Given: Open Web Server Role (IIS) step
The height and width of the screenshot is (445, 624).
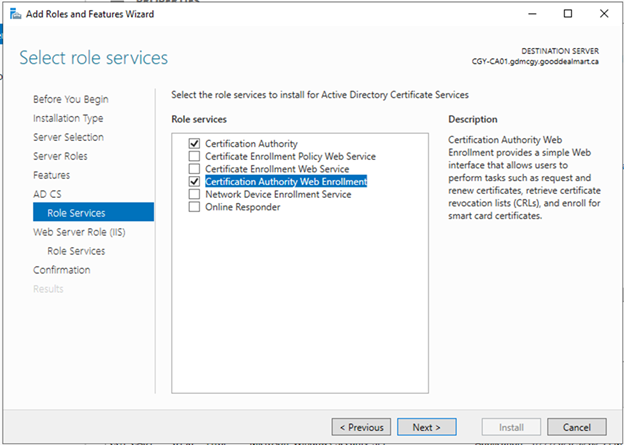Looking at the screenshot, I should (x=79, y=232).
